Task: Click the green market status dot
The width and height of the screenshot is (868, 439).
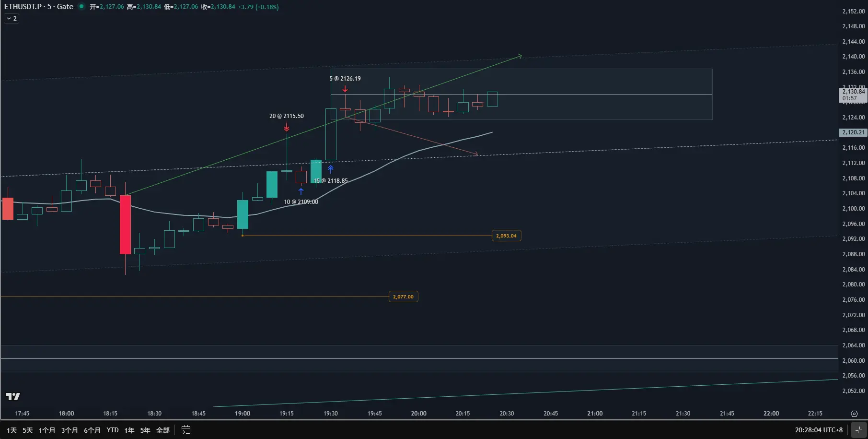Action: 81,7
